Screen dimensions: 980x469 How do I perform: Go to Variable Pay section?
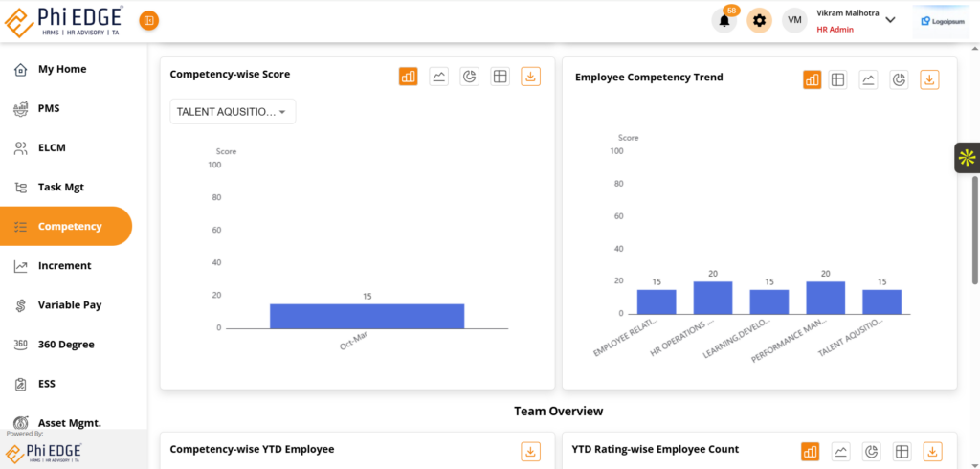coord(69,305)
